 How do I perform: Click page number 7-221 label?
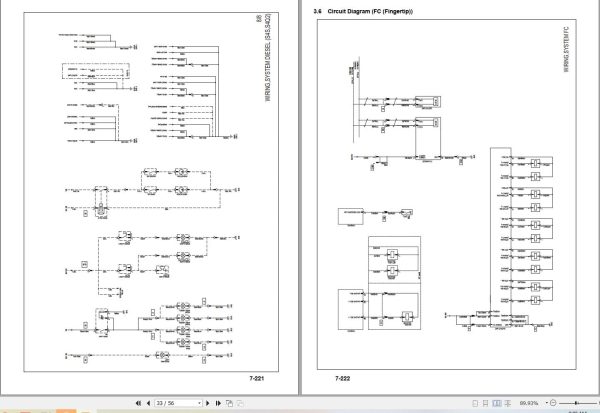(257, 378)
